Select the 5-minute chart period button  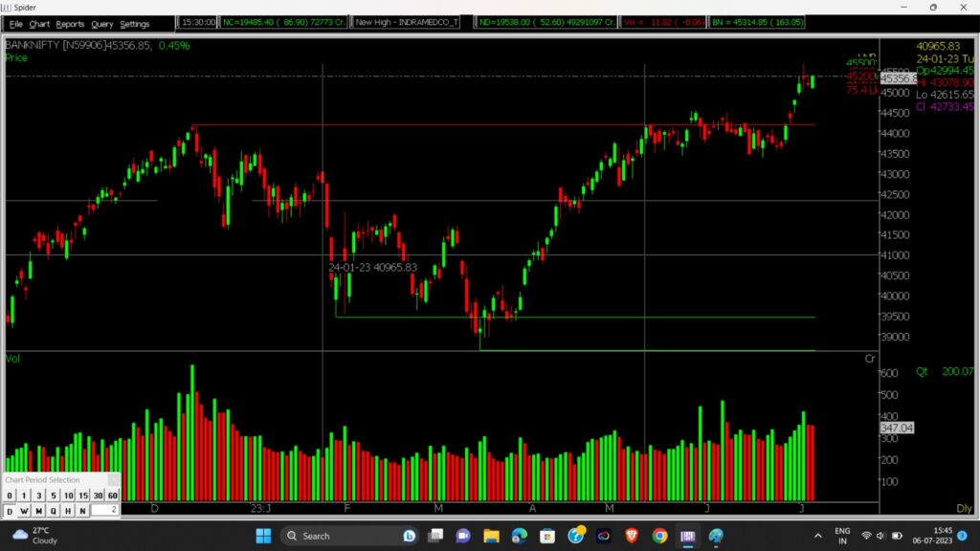point(54,496)
